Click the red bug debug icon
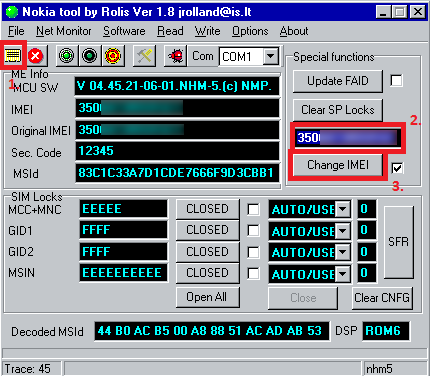 (x=176, y=56)
